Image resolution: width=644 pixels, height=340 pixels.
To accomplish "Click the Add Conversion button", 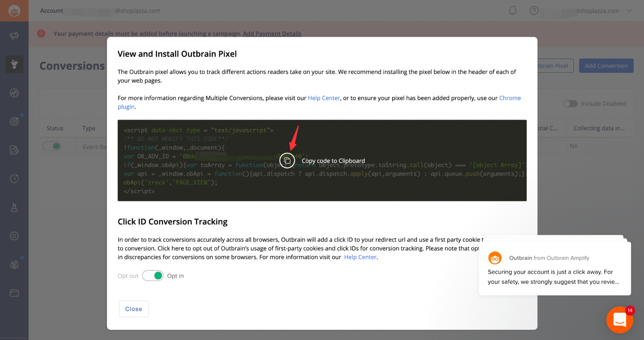I will pos(606,66).
